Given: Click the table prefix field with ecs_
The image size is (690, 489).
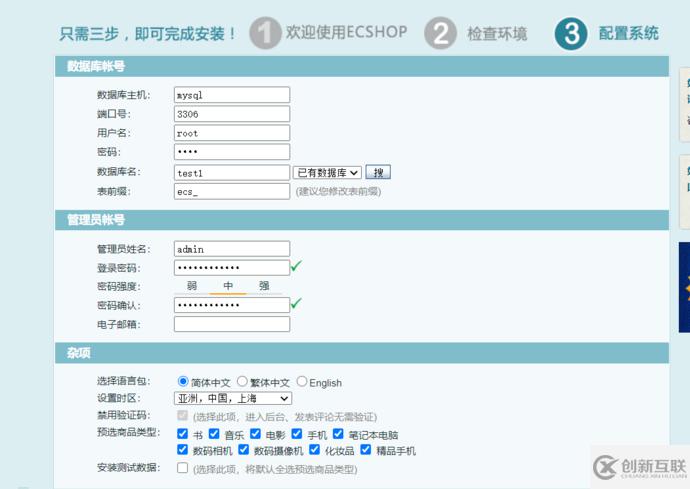Looking at the screenshot, I should click(232, 191).
